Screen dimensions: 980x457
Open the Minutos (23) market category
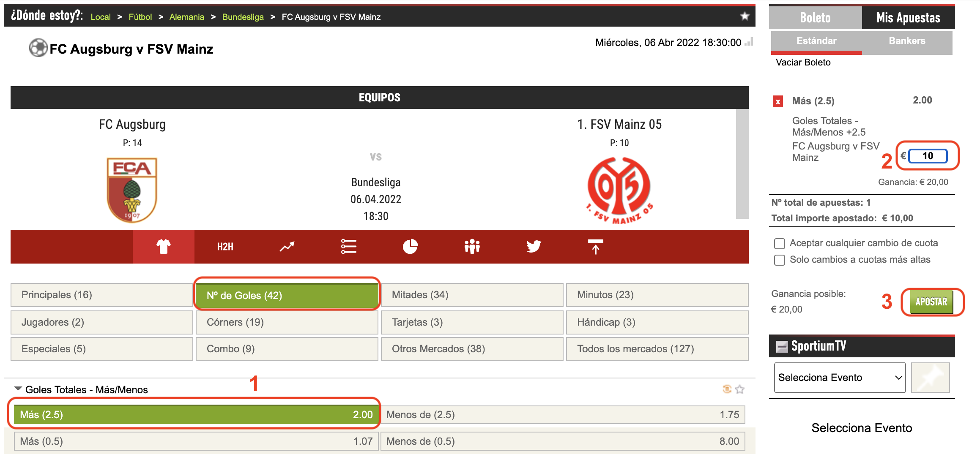657,295
